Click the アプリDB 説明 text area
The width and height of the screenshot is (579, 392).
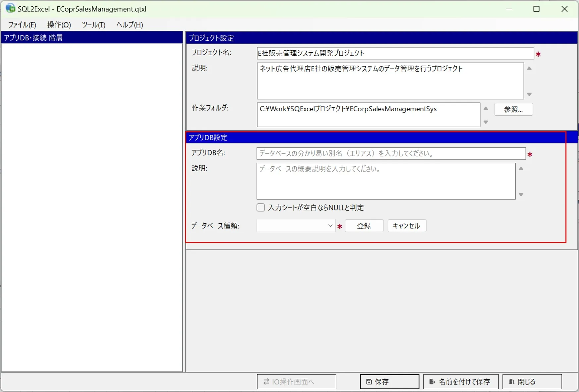(386, 181)
